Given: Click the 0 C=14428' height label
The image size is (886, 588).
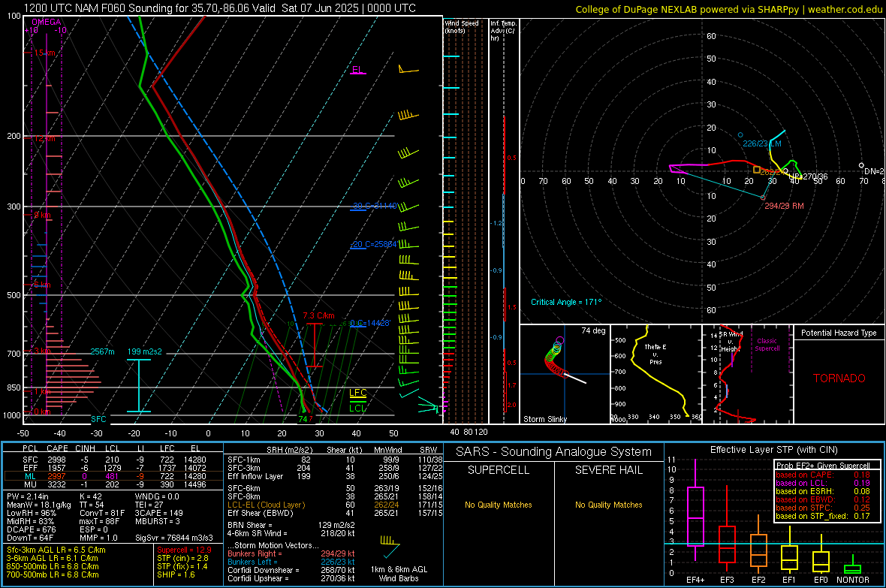Looking at the screenshot, I should 370,323.
